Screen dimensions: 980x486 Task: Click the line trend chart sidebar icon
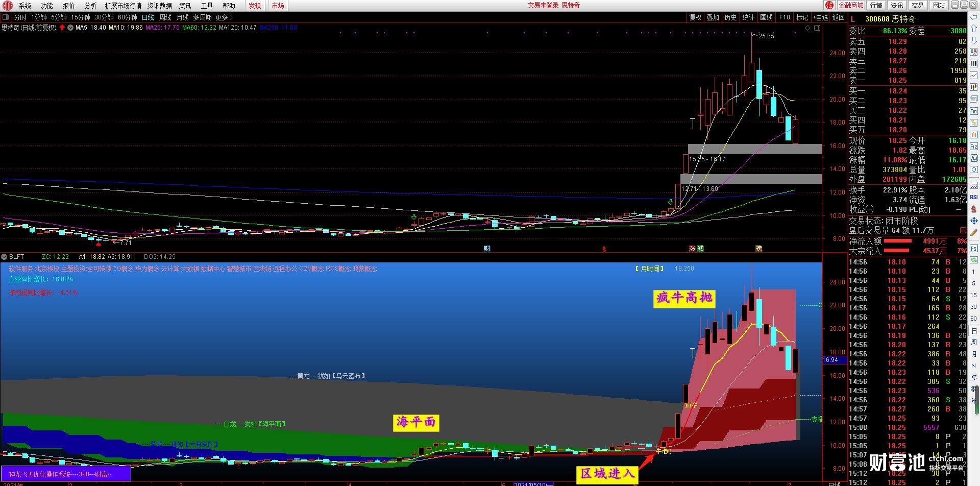click(974, 76)
